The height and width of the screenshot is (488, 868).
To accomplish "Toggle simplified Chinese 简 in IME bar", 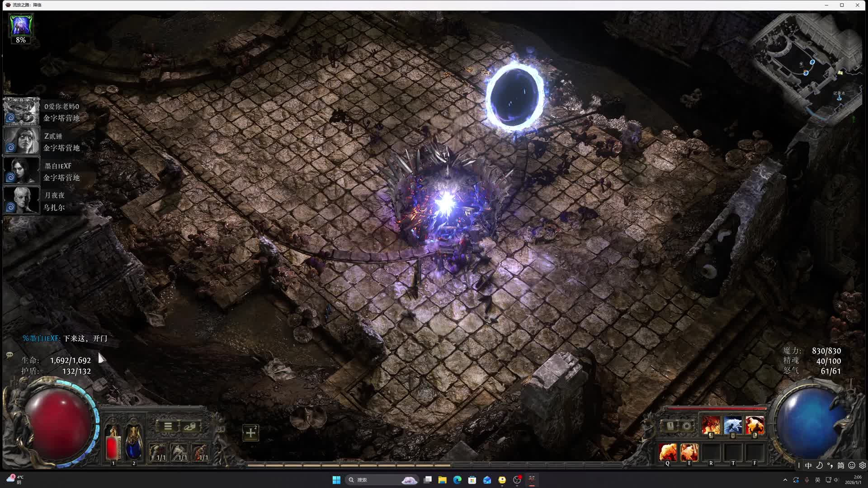I will 840,465.
